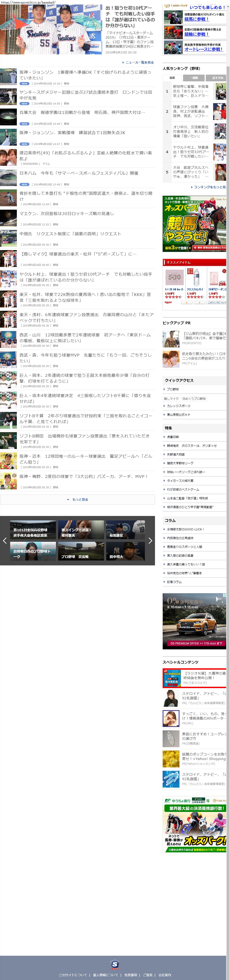Open the マエケン 次回登板 article
The width and height of the screenshot is (230, 980).
coord(66,214)
